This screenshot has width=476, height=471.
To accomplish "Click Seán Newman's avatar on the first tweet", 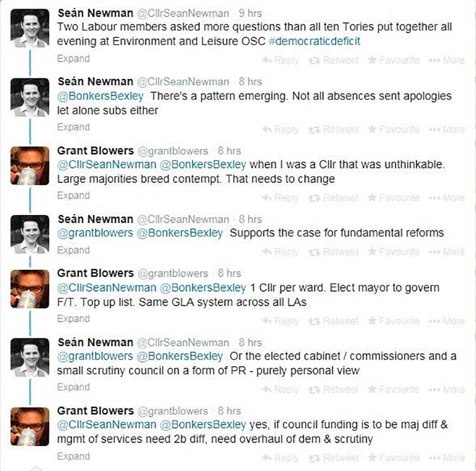I will pos(30,28).
